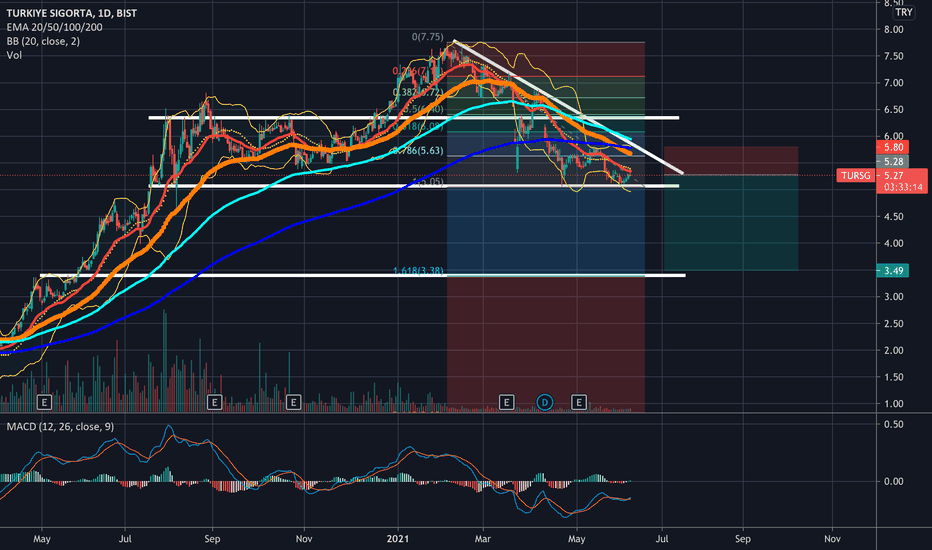Click the 03:33:14 bar countdown label
Image resolution: width=932 pixels, height=550 pixels.
click(902, 187)
